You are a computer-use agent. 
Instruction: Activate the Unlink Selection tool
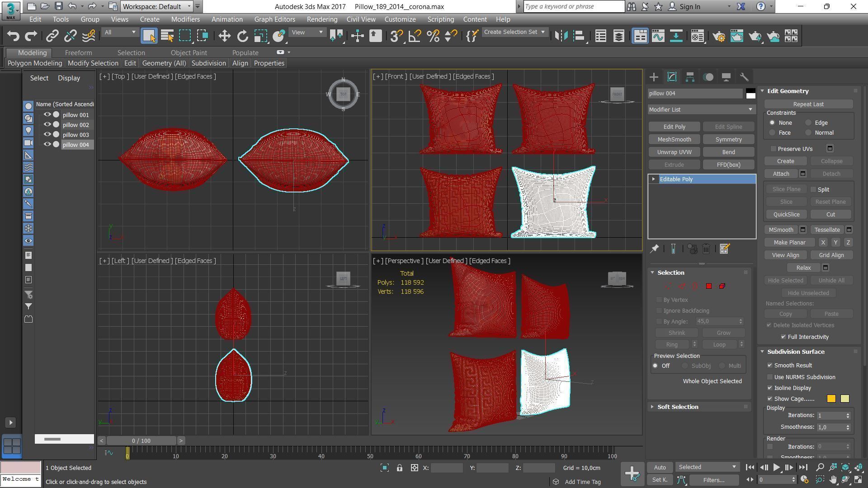pos(71,36)
